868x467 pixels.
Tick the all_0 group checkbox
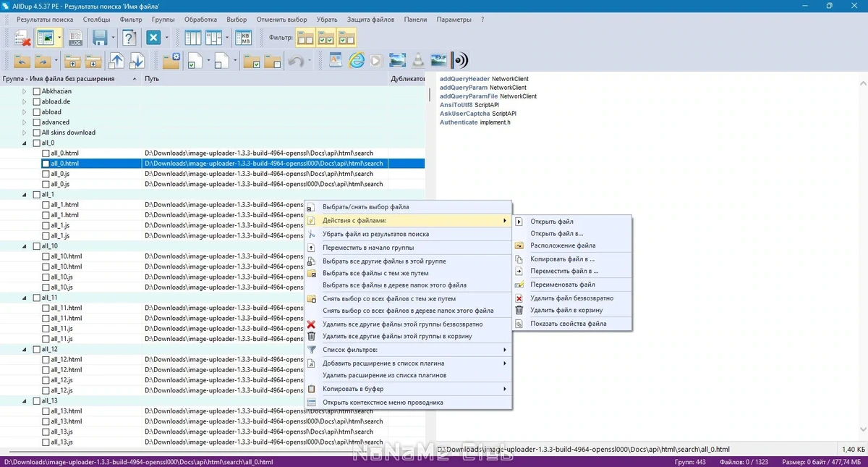[x=36, y=143]
